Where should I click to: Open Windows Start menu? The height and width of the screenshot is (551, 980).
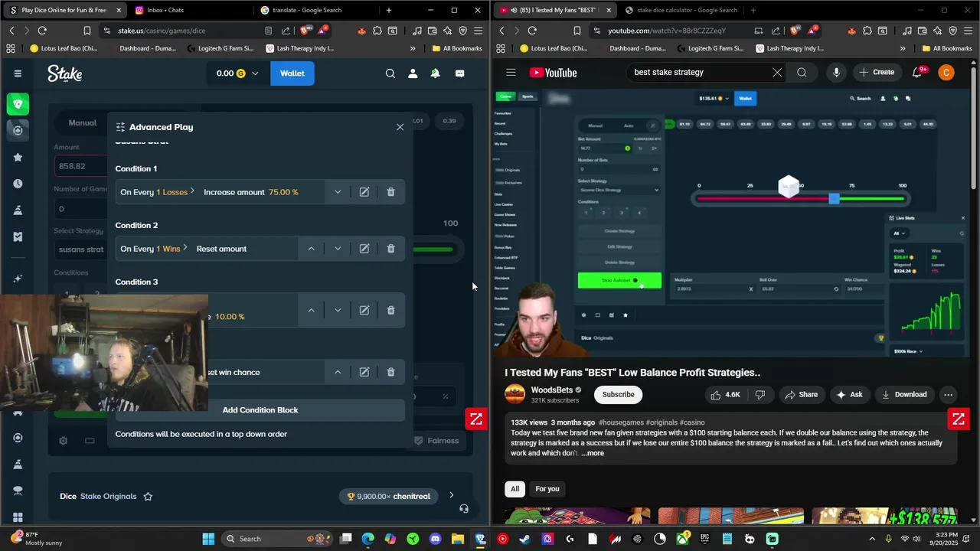point(208,539)
